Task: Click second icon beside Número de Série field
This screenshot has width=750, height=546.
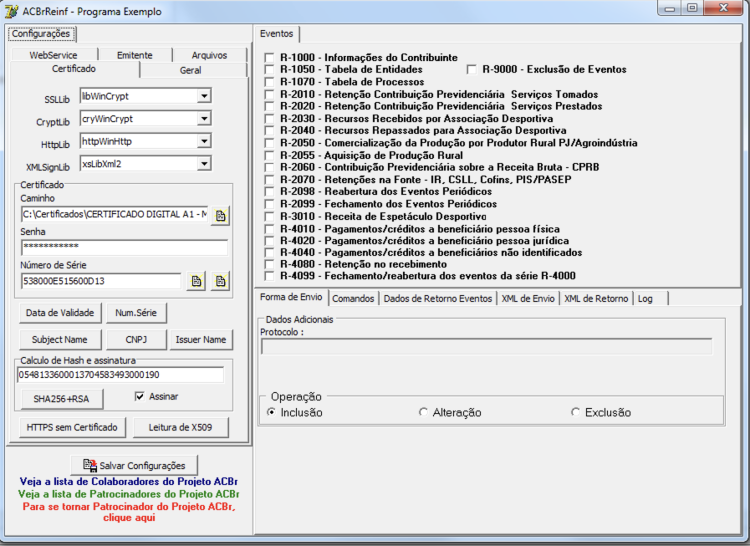Action: point(220,281)
